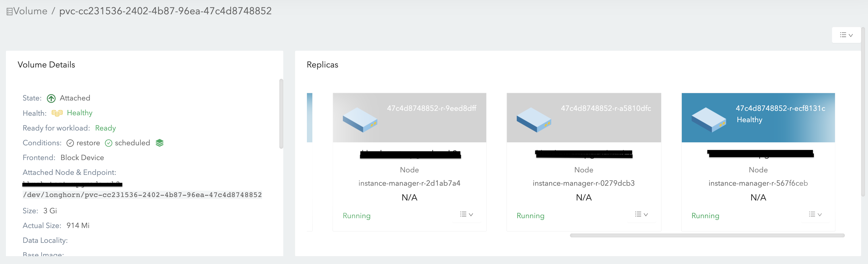Open operations menu on replica 47c4d8748852-r-ecf8131c
This screenshot has width=868, height=264.
815,214
